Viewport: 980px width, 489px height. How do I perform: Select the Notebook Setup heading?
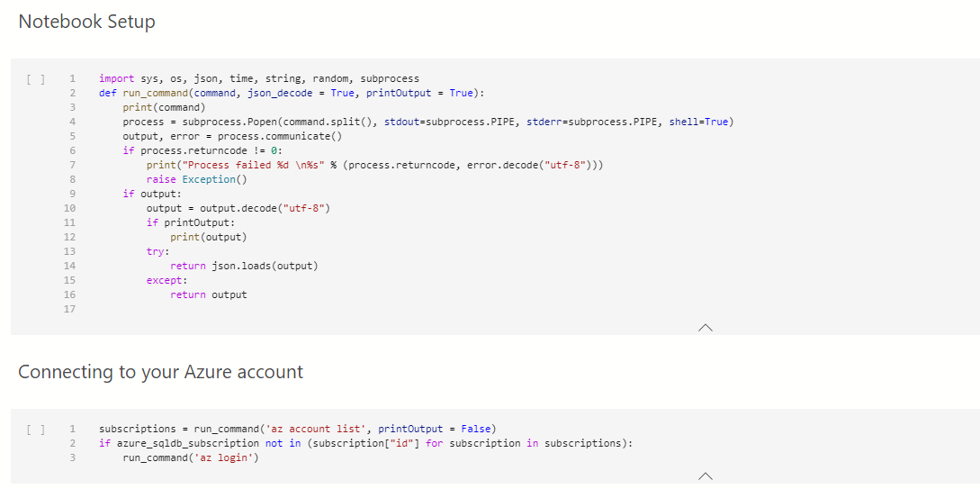pos(86,22)
